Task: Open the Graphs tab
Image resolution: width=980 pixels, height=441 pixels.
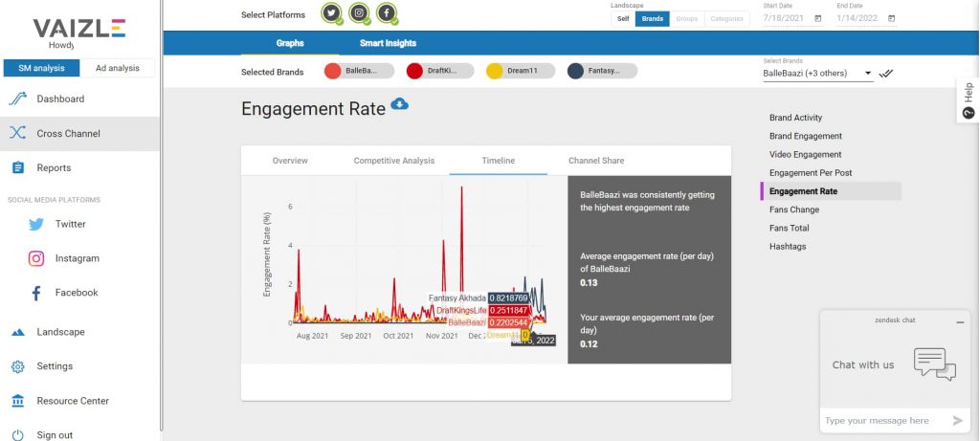Action: click(x=290, y=43)
